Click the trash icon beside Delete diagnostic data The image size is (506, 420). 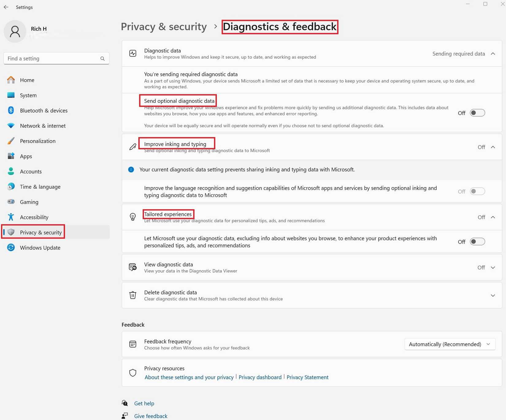[x=132, y=295]
